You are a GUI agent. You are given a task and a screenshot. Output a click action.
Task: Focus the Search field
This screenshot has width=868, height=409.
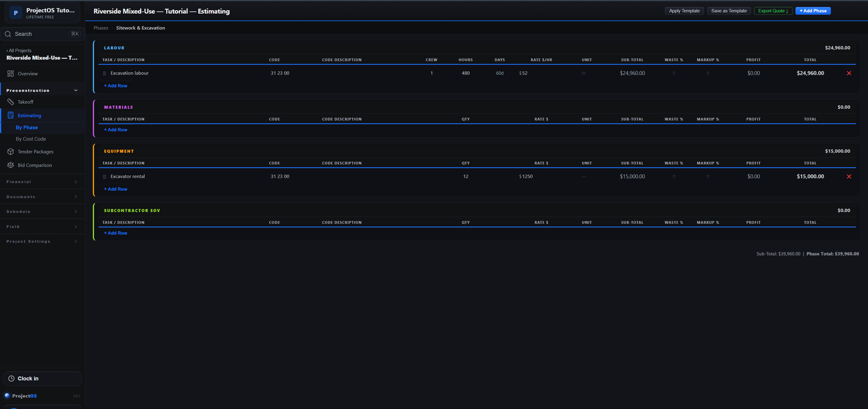(x=43, y=34)
